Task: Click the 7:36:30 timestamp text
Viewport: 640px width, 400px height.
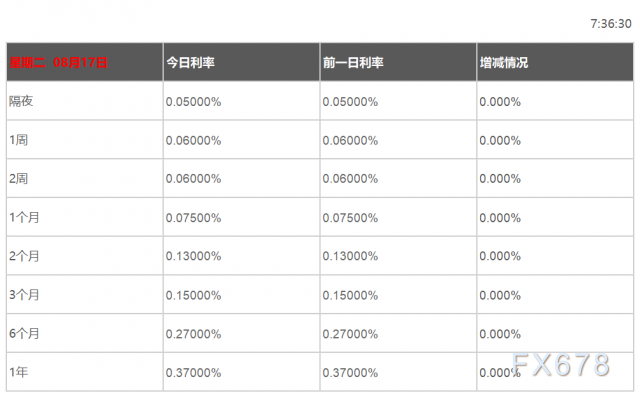Action: [610, 22]
